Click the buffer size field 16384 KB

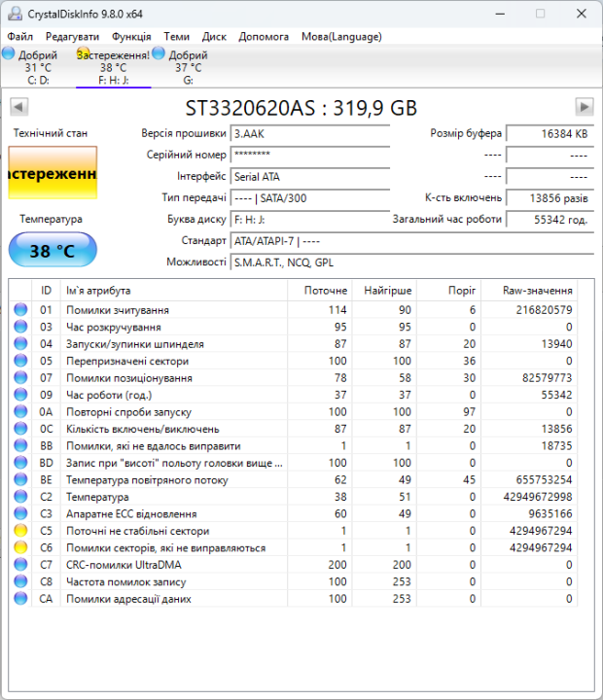click(550, 134)
